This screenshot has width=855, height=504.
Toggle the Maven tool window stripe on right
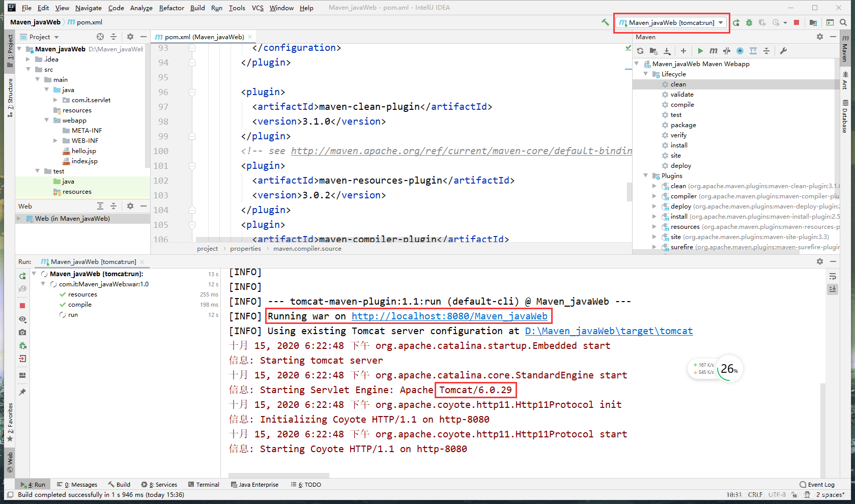[x=845, y=48]
